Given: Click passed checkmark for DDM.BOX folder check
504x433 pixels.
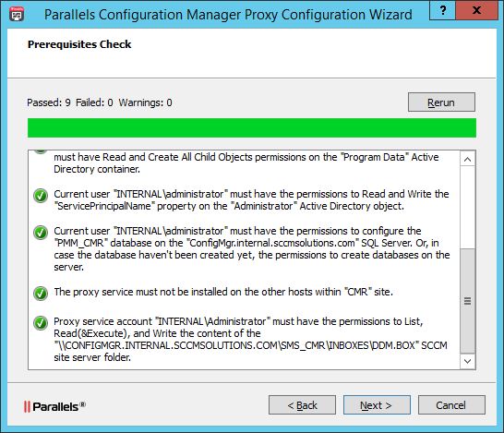Looking at the screenshot, I should pyautogui.click(x=41, y=323).
